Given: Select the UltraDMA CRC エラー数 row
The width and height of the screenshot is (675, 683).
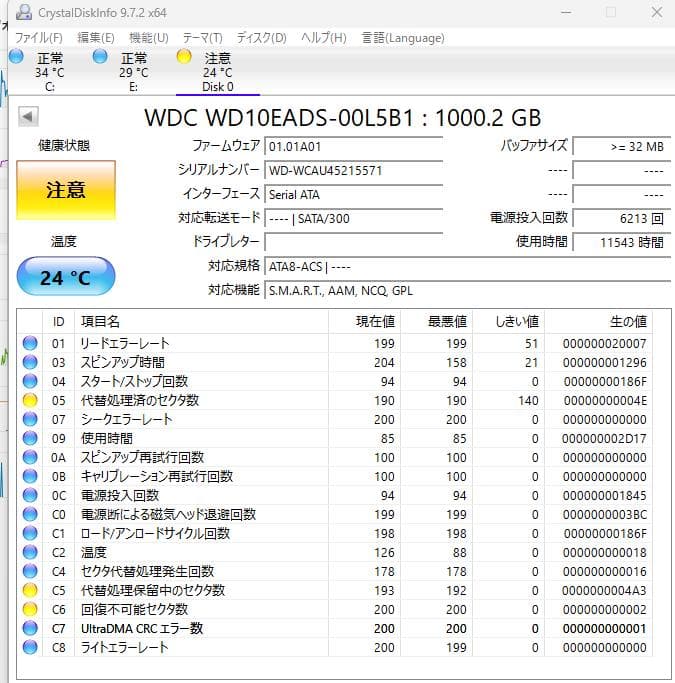Looking at the screenshot, I should click(x=335, y=628).
